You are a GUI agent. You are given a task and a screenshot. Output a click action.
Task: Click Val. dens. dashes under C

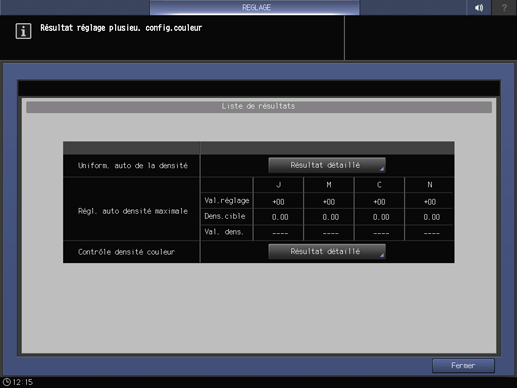click(381, 233)
